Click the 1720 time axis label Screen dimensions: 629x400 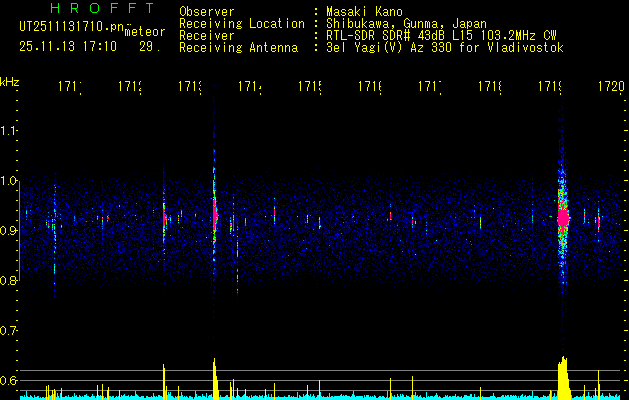pyautogui.click(x=611, y=86)
